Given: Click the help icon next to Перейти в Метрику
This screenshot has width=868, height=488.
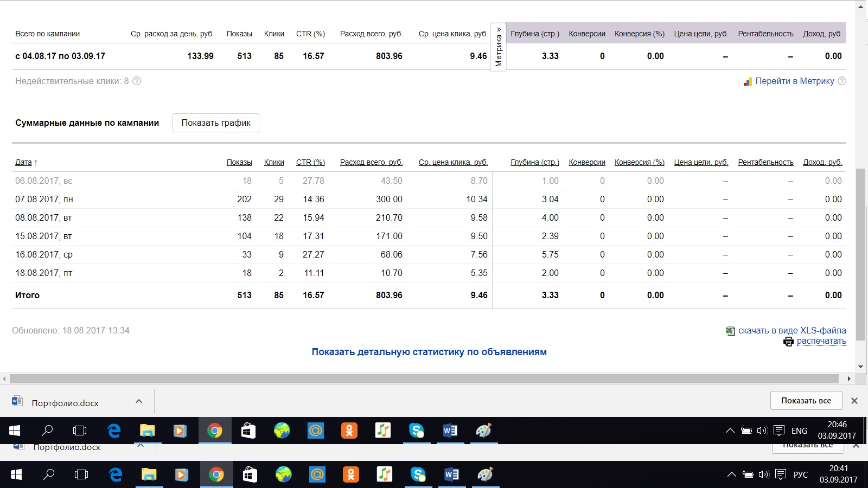Looking at the screenshot, I should coord(842,81).
